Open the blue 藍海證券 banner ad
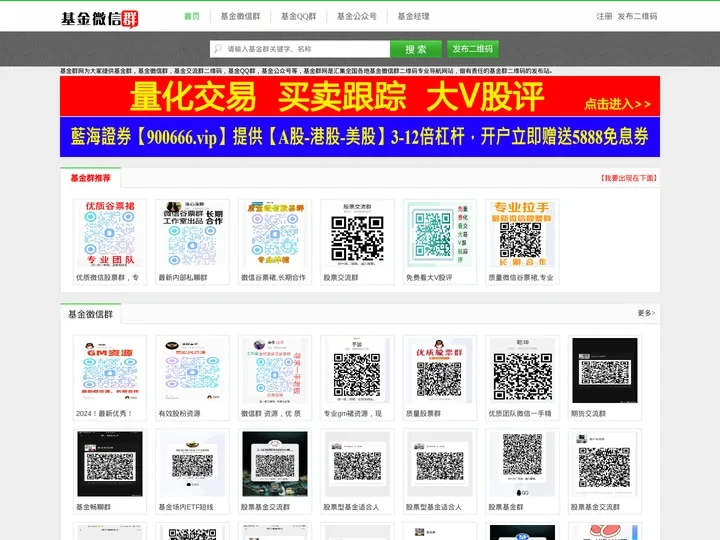The image size is (720, 540). coord(360,137)
